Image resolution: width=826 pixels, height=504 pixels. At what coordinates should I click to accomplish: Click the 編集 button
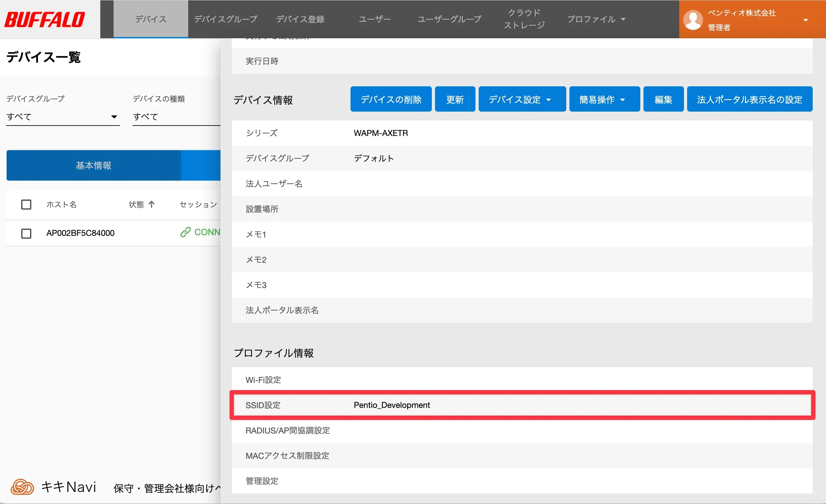click(x=663, y=99)
